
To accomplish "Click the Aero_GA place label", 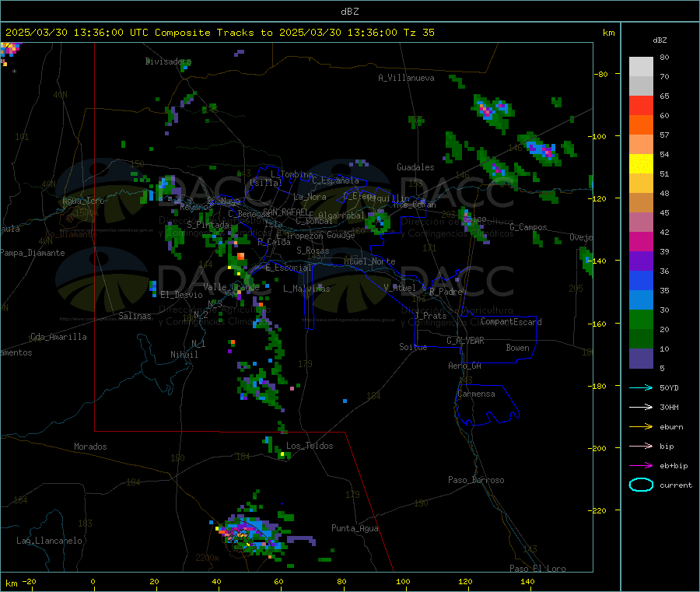I will (464, 366).
